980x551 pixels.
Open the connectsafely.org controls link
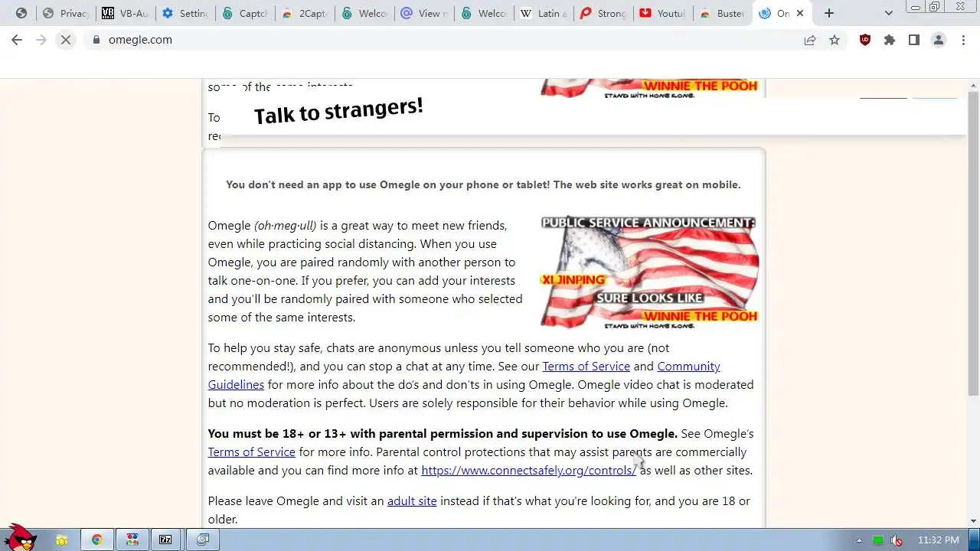coord(528,471)
